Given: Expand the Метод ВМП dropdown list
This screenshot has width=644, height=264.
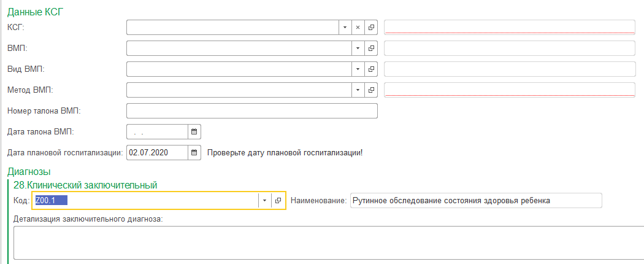Looking at the screenshot, I should (x=358, y=90).
